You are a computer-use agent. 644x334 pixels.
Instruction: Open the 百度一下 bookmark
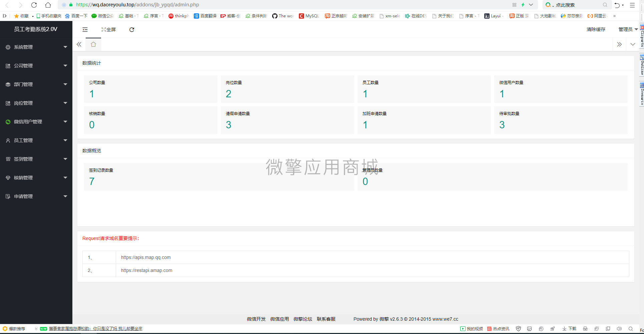(76, 16)
